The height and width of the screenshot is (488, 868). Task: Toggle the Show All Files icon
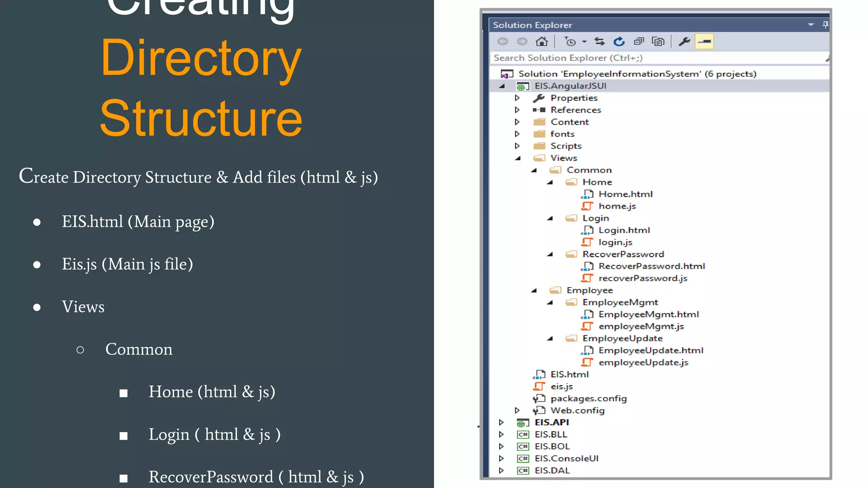658,42
